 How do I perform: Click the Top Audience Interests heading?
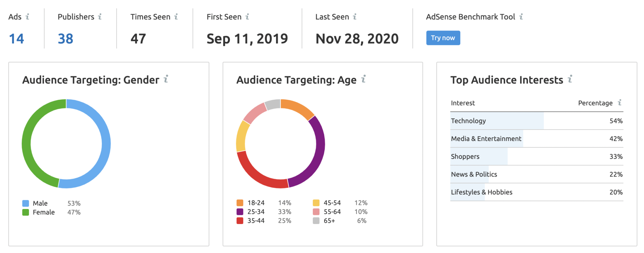pyautogui.click(x=507, y=80)
